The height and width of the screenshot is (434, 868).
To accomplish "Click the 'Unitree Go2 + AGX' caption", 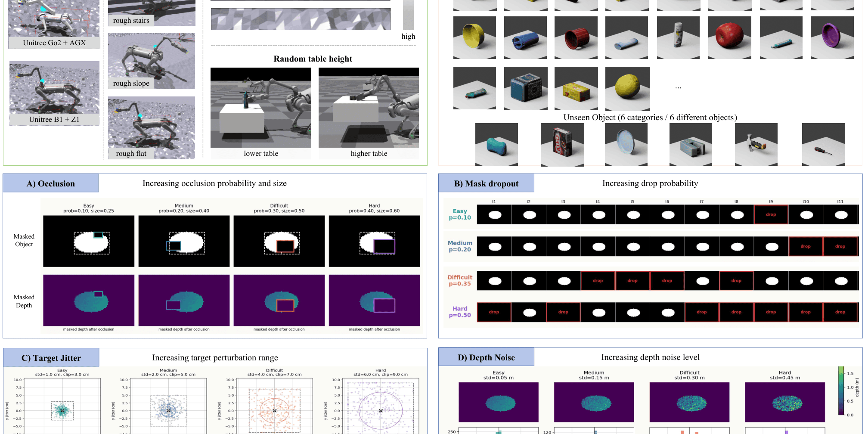I will point(54,43).
